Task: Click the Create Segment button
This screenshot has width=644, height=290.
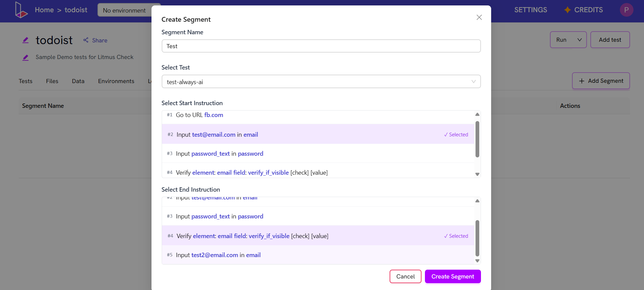Action: (x=453, y=276)
